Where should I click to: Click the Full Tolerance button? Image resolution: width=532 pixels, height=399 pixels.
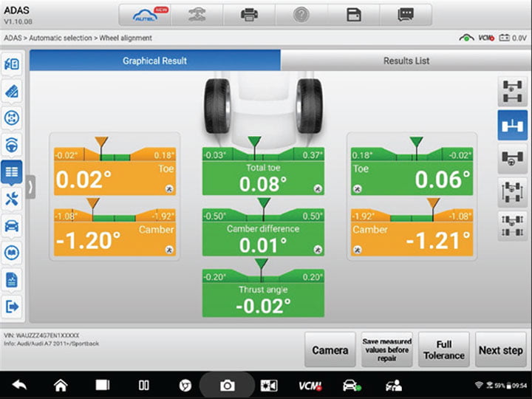(443, 349)
